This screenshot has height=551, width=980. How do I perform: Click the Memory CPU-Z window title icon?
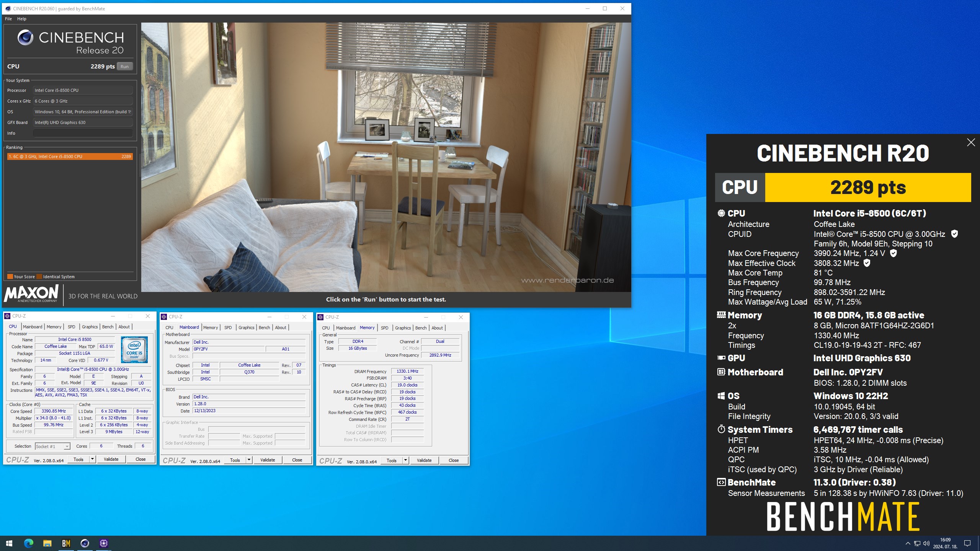pos(320,317)
